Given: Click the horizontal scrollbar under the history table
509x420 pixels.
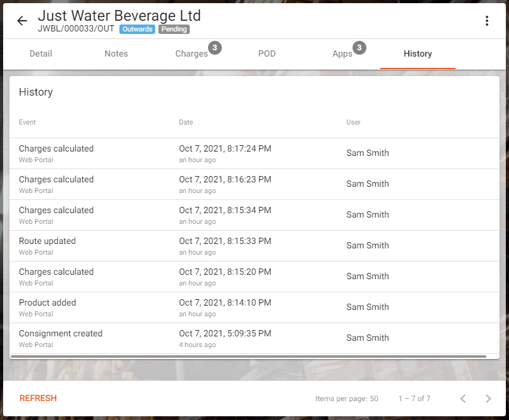Looking at the screenshot, I should click(248, 356).
